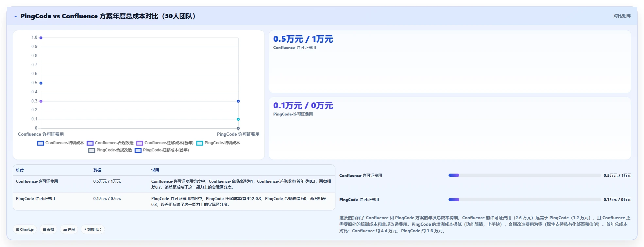Click the Chart.js tag chip

pyautogui.click(x=25, y=229)
